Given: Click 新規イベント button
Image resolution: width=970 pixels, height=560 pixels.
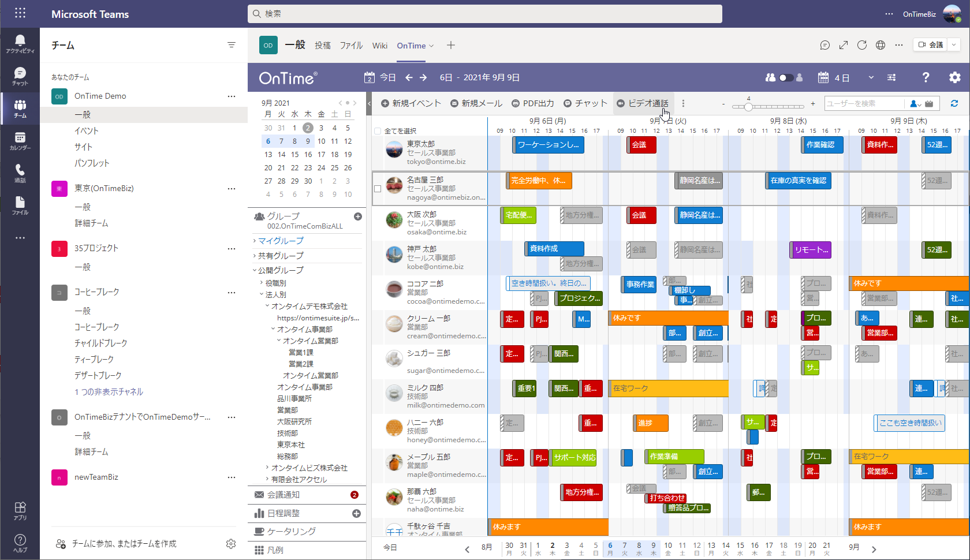Looking at the screenshot, I should coord(411,103).
